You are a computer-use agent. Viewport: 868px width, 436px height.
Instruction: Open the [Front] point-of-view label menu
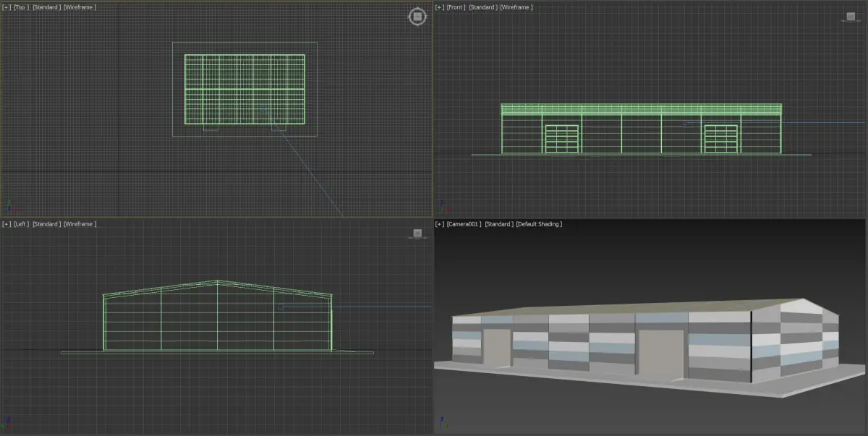click(x=456, y=7)
